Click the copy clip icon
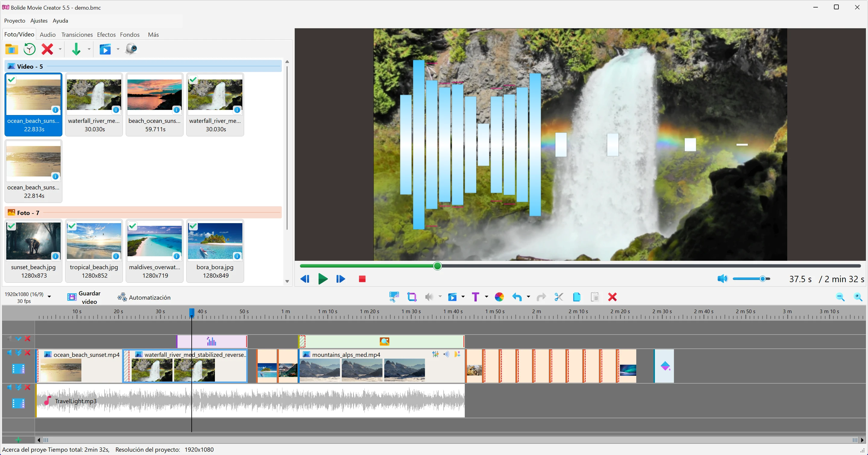Image resolution: width=868 pixels, height=455 pixels. [x=577, y=297]
